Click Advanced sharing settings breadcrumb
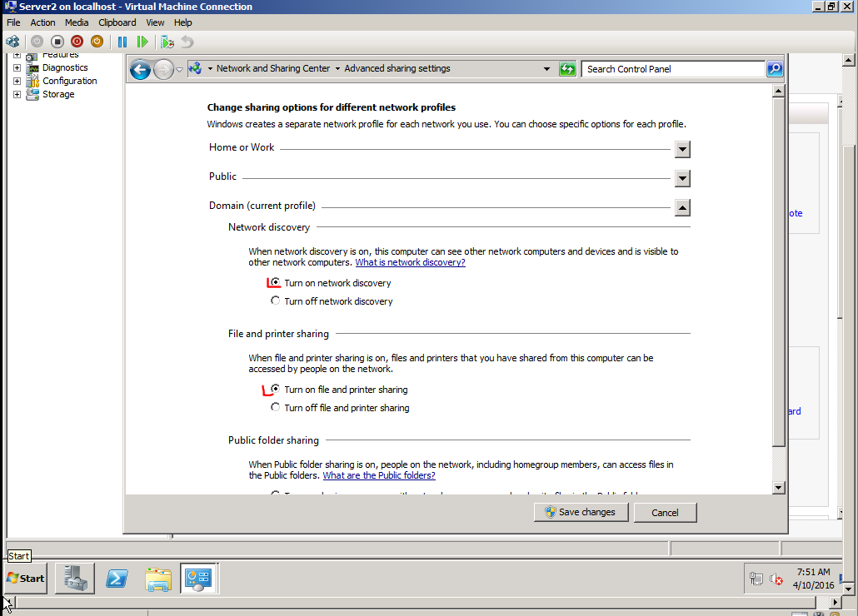Image resolution: width=858 pixels, height=616 pixels. tap(397, 68)
